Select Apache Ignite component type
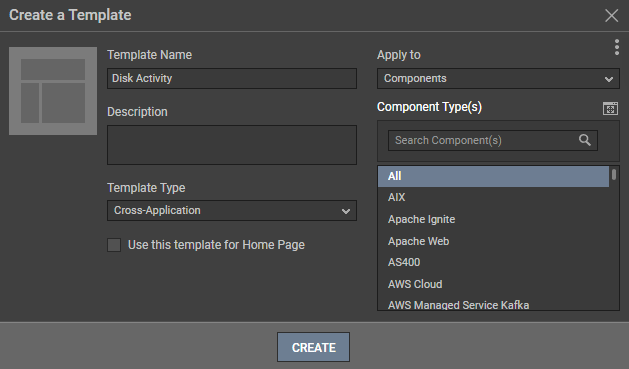The image size is (629, 369). [493, 219]
